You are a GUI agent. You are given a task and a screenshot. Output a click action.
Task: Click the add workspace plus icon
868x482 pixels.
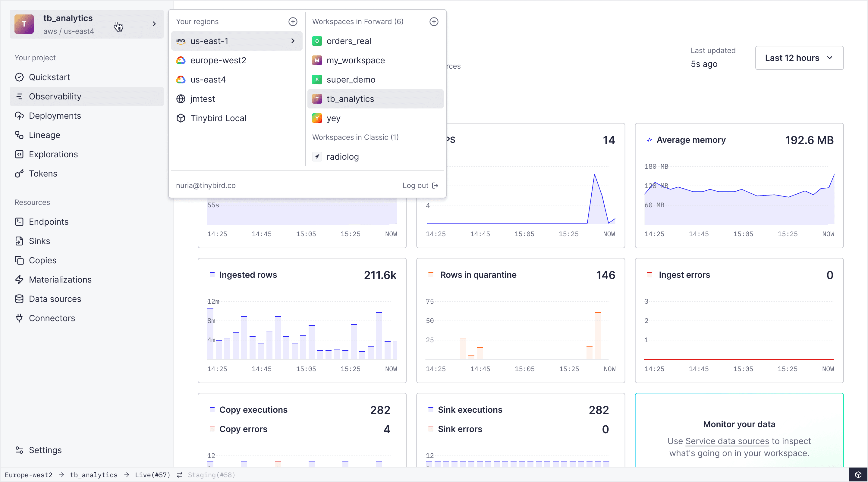pyautogui.click(x=434, y=22)
